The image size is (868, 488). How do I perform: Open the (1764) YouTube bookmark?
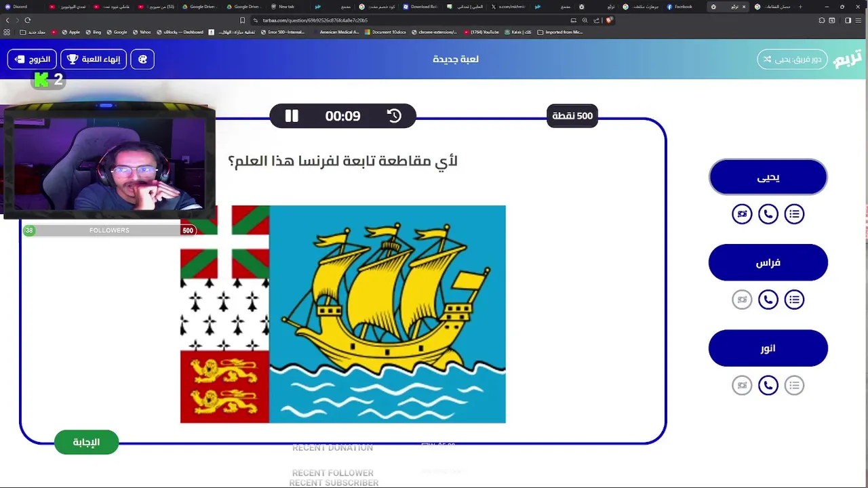[481, 32]
